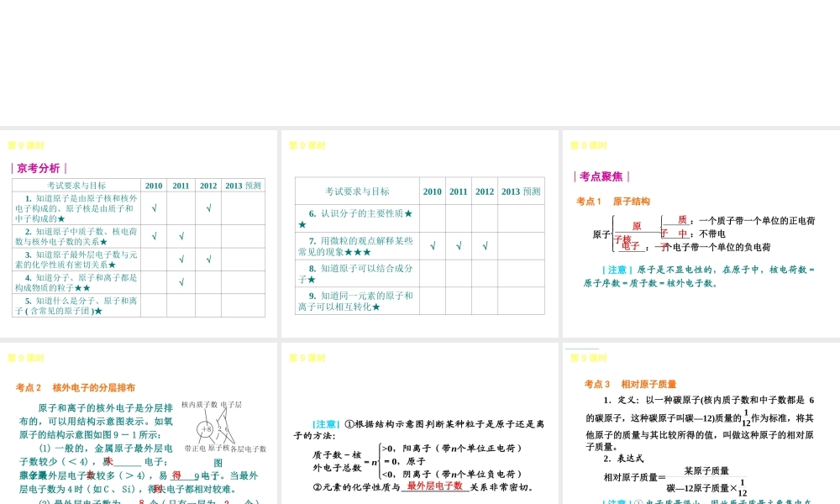Viewport: 840px width, 504px height.
Task: Click the 考点聚焦 heading
Action: [x=601, y=176]
